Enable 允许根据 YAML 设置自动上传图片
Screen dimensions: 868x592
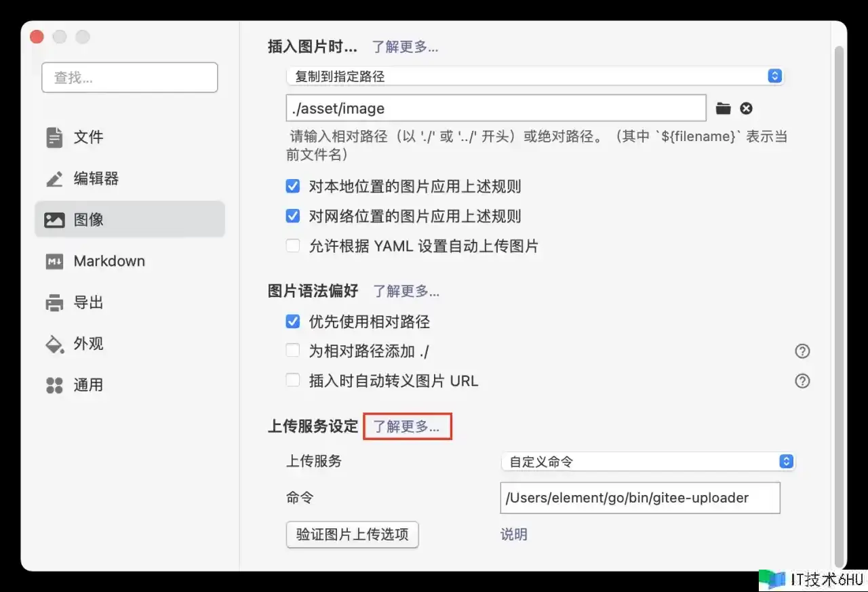293,246
